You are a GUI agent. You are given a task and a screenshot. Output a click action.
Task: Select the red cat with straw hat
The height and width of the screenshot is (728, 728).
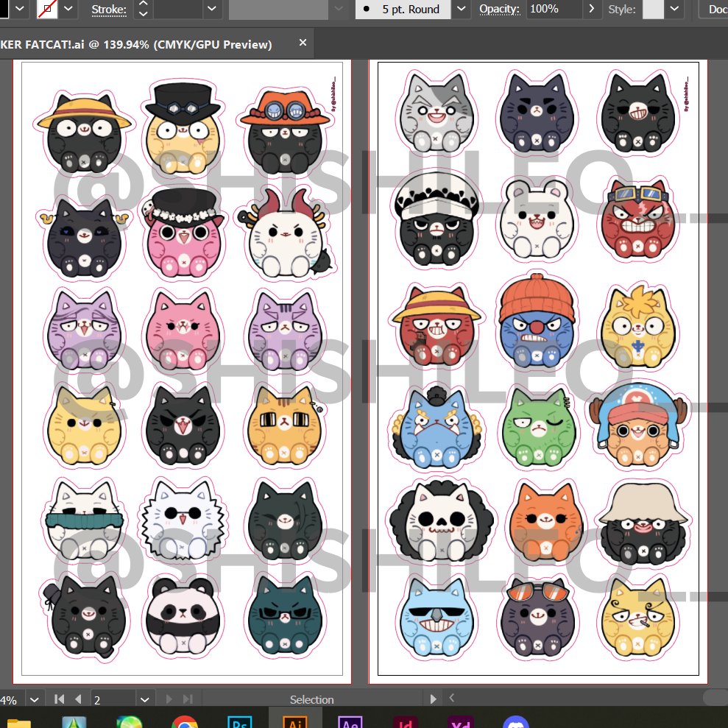pyautogui.click(x=436, y=326)
